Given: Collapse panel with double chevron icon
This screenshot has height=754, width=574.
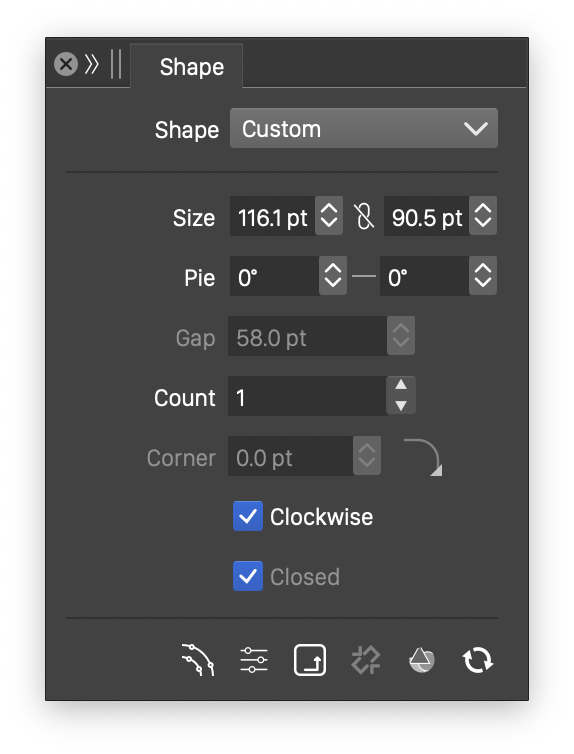Looking at the screenshot, I should (x=92, y=64).
